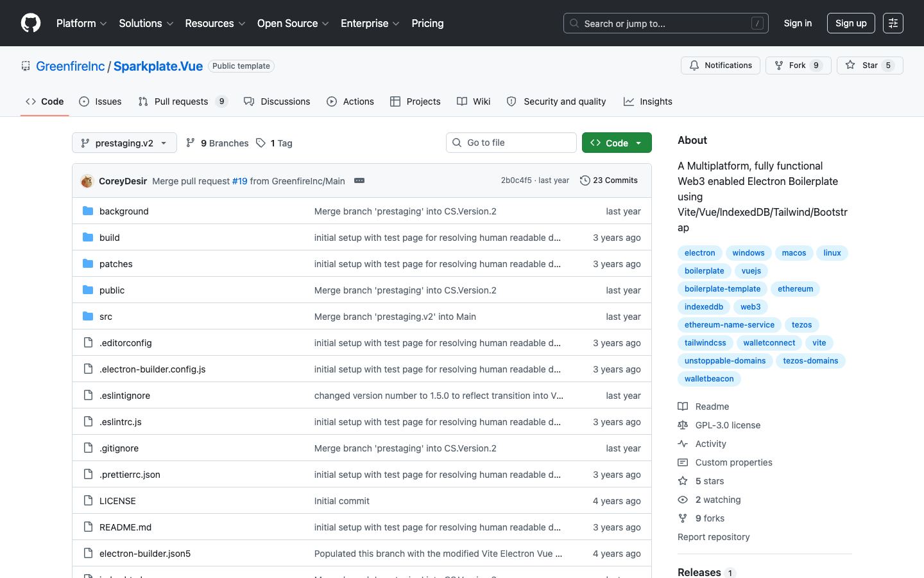Switch to the Code tab
The image size is (924, 578).
45,101
